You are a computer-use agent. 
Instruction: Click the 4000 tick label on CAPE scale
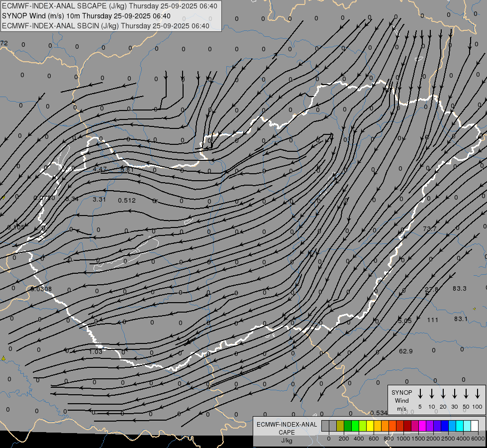point(463,439)
